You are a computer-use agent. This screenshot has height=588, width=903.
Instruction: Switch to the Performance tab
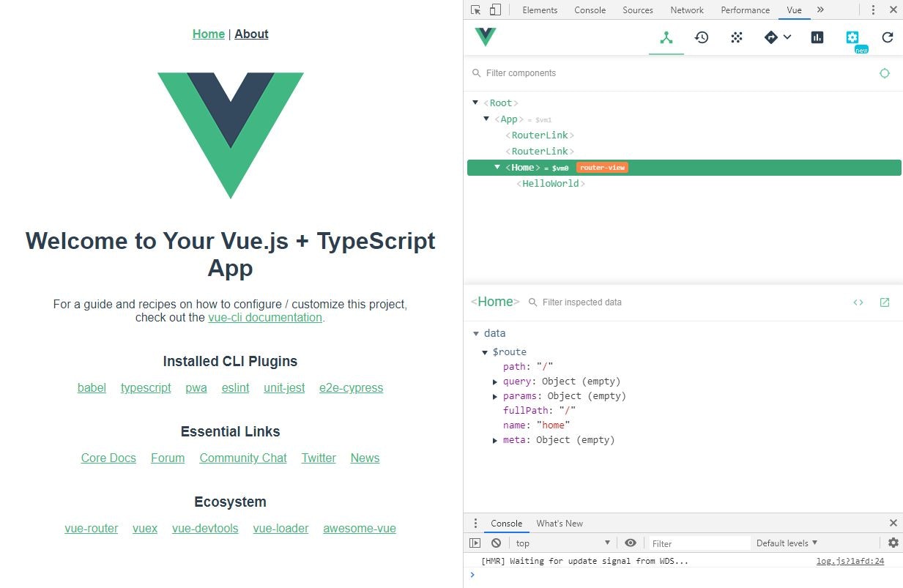pyautogui.click(x=746, y=10)
